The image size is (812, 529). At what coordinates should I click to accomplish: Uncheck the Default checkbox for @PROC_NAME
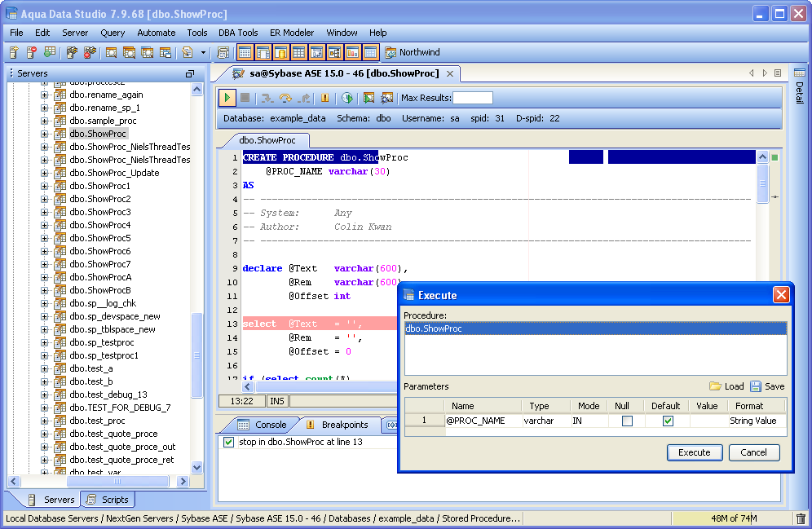(x=668, y=421)
